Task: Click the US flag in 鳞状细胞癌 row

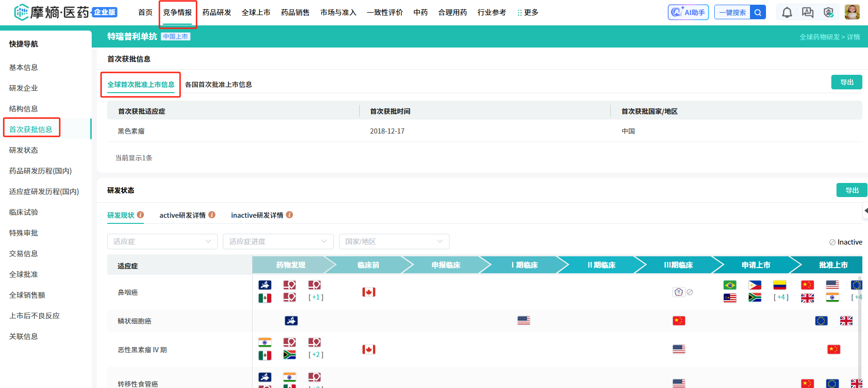Action: click(x=523, y=321)
